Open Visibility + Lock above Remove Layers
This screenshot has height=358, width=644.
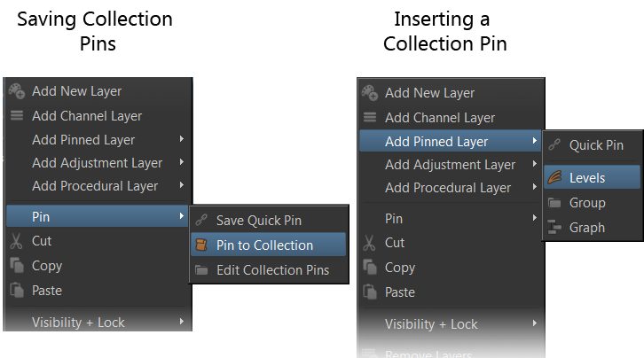click(x=432, y=324)
